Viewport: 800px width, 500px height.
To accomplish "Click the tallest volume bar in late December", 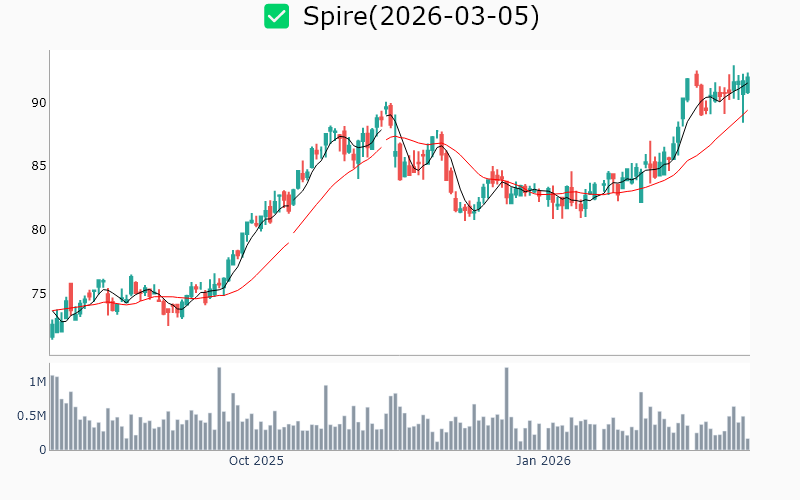I will click(507, 409).
